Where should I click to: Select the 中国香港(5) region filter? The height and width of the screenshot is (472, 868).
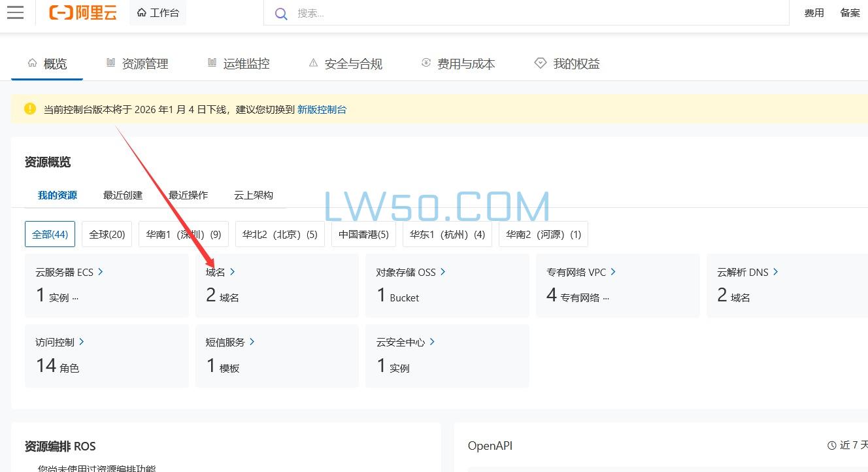coord(363,233)
